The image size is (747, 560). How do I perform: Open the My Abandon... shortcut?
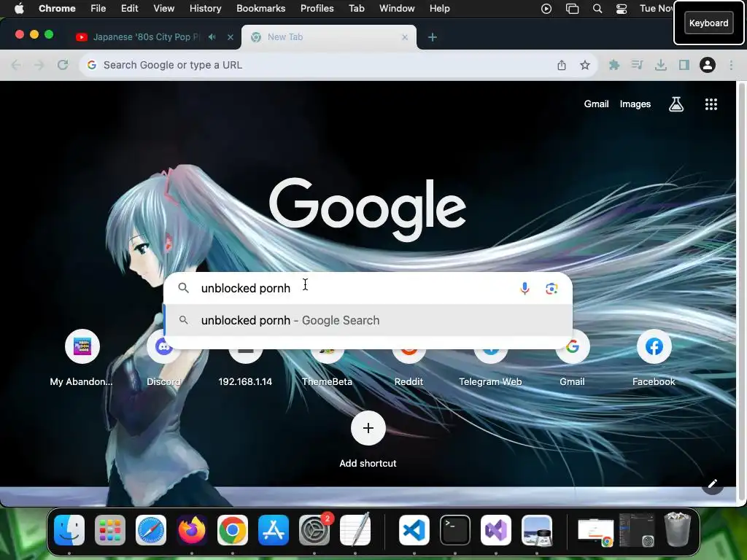coord(82,358)
